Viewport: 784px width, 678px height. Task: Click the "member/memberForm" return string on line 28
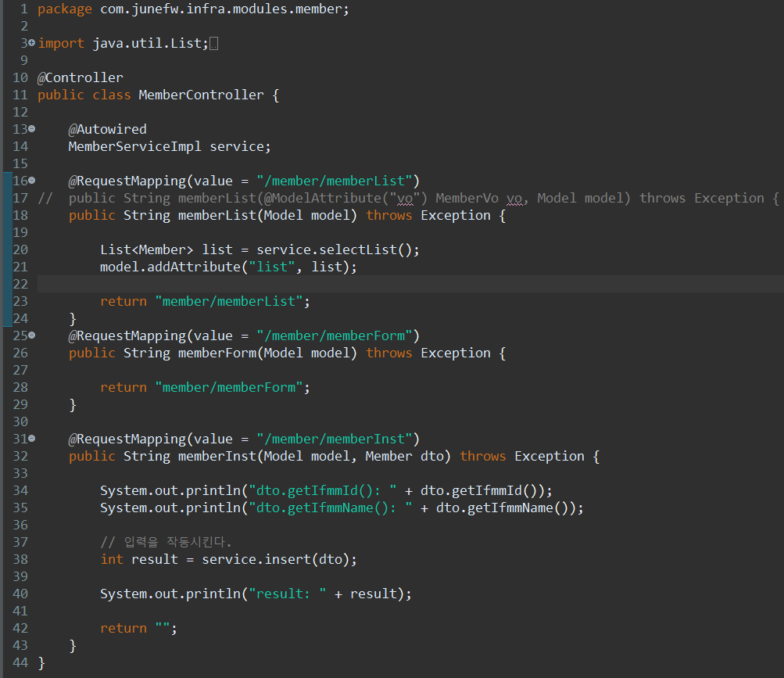tap(229, 387)
